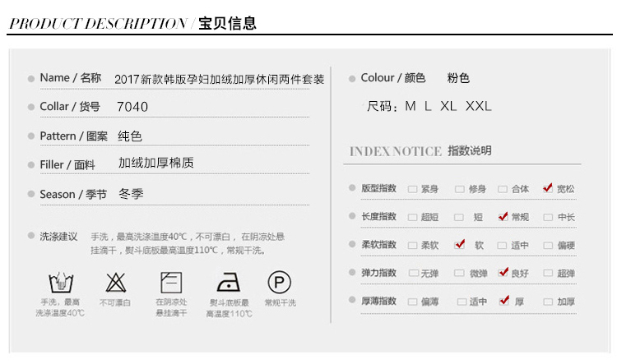Tick the 紧身 checkbox in 版型指数
The width and height of the screenshot is (617, 364).
point(412,189)
